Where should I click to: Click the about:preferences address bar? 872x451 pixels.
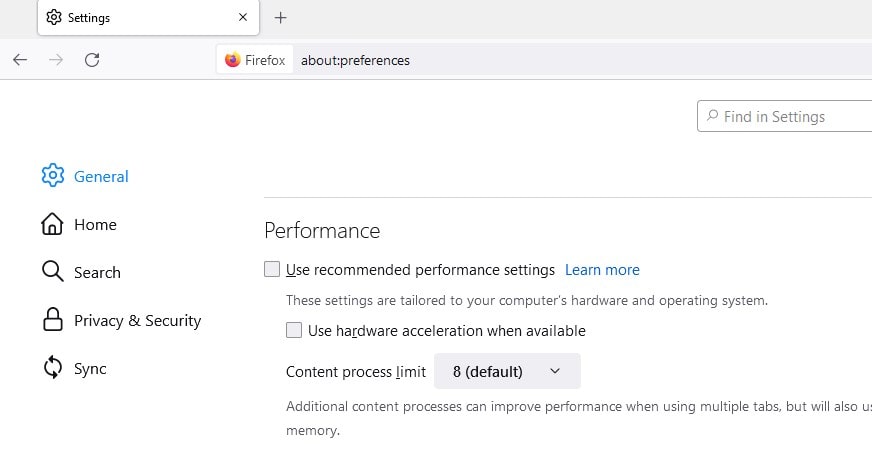[x=500, y=60]
